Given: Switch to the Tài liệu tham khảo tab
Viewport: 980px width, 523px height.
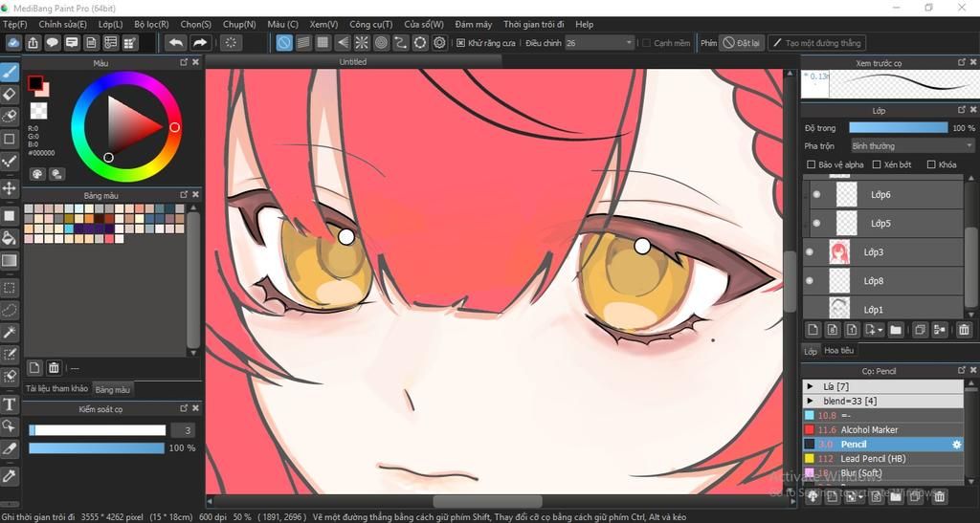Looking at the screenshot, I should 56,389.
